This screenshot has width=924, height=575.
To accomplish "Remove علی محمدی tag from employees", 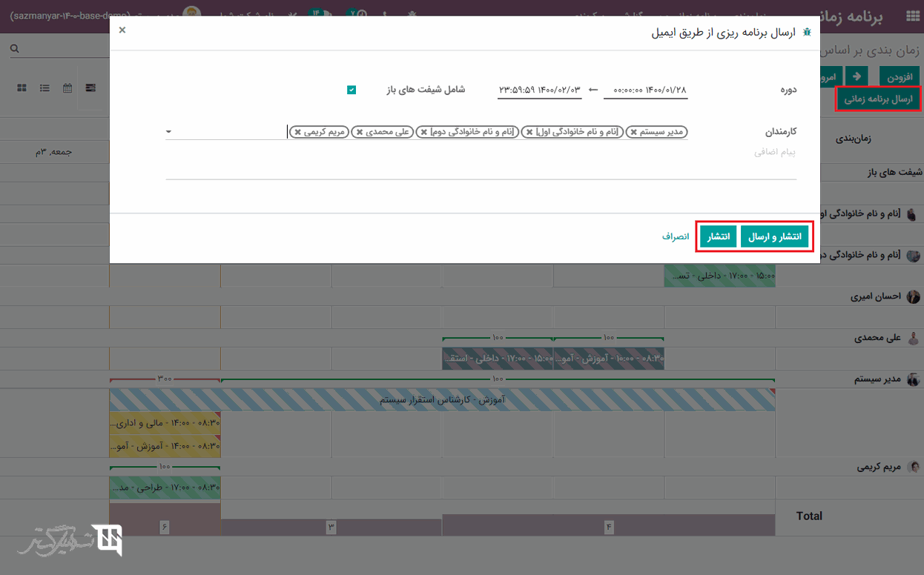I will coord(360,133).
